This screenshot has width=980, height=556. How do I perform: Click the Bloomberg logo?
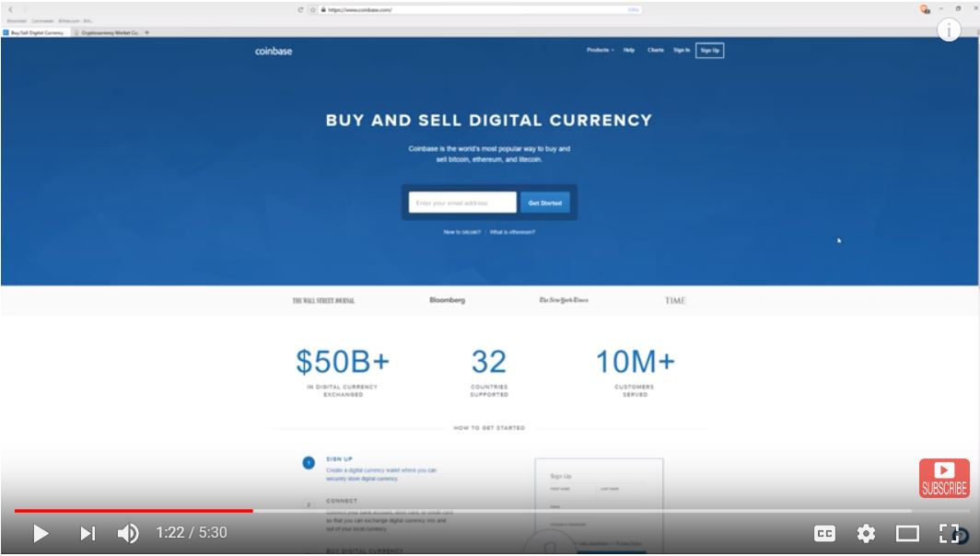coord(447,300)
